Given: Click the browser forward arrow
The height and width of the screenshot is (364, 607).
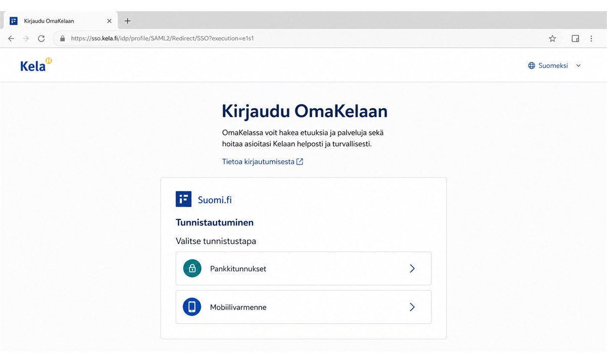Looking at the screenshot, I should pyautogui.click(x=26, y=38).
